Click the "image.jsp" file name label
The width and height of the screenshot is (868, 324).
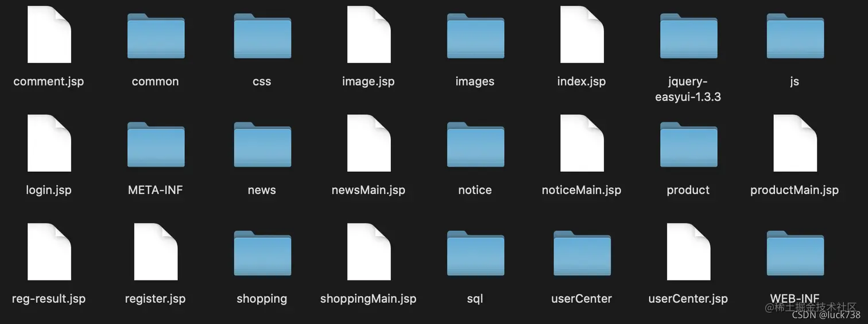pos(369,82)
